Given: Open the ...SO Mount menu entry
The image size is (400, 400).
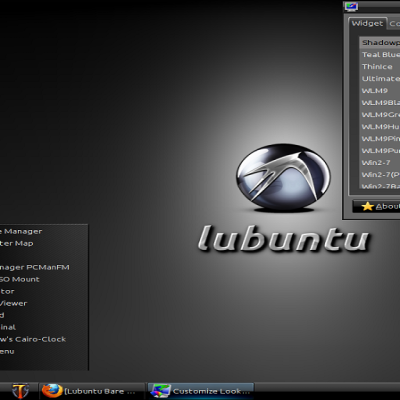Looking at the screenshot, I should pyautogui.click(x=43, y=279).
